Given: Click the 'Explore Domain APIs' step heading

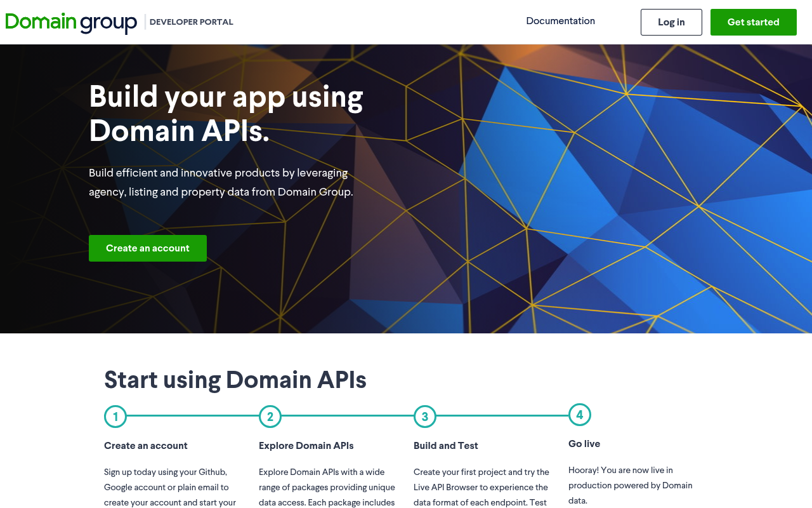Looking at the screenshot, I should (306, 446).
